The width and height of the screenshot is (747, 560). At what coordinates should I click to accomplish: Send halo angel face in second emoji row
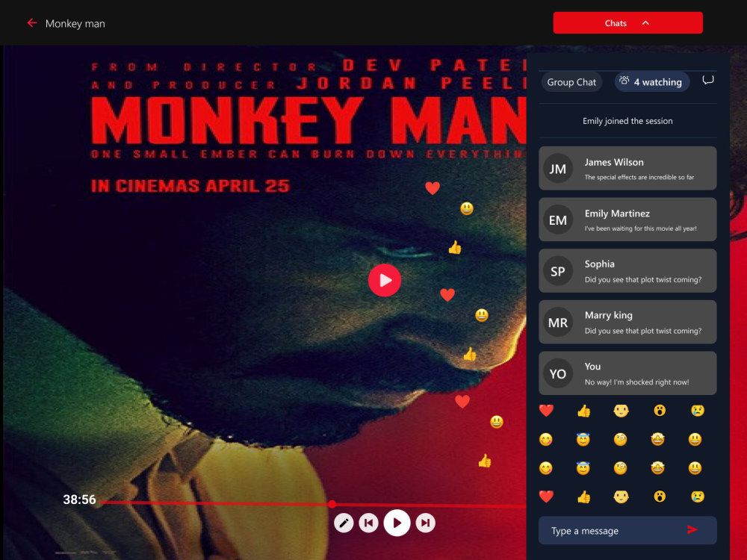coord(583,439)
